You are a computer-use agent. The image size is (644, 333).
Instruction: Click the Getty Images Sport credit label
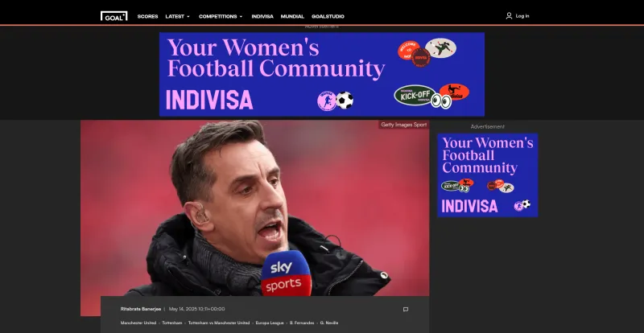tap(404, 125)
